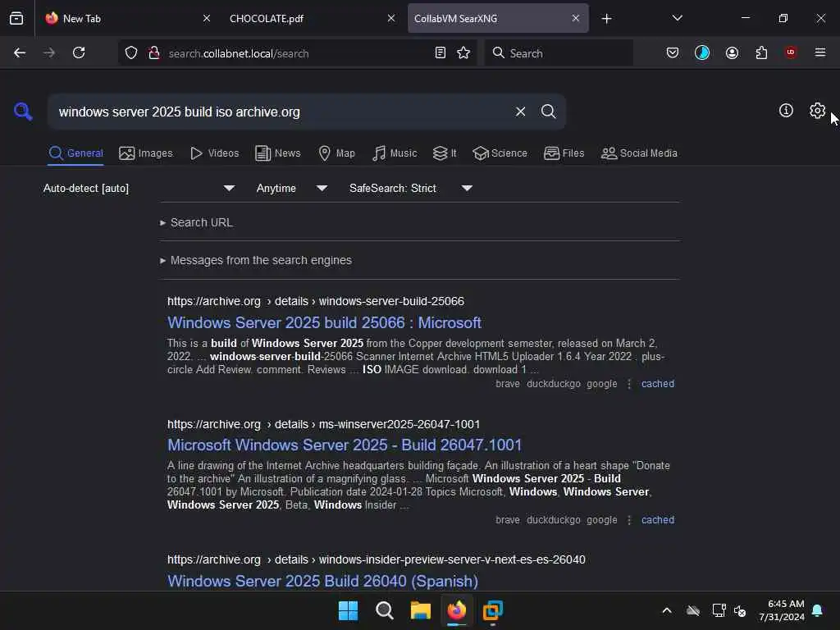Expand Messages from the search engines
This screenshot has width=840, height=630.
pyautogui.click(x=256, y=260)
